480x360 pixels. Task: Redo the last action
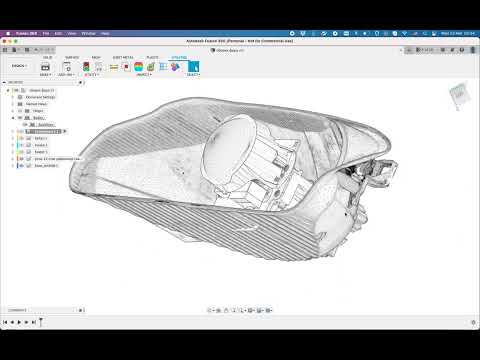tap(47, 50)
